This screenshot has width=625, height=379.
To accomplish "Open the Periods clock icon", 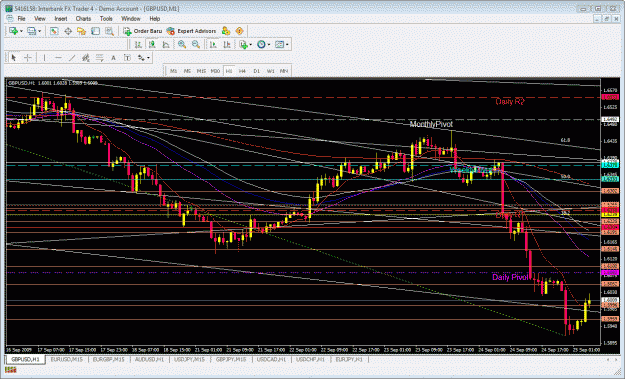I will [261, 45].
